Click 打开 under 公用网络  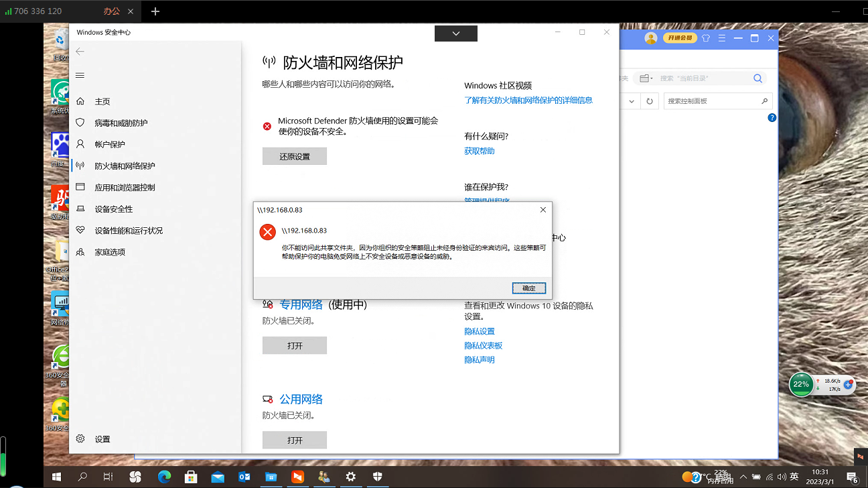(295, 440)
